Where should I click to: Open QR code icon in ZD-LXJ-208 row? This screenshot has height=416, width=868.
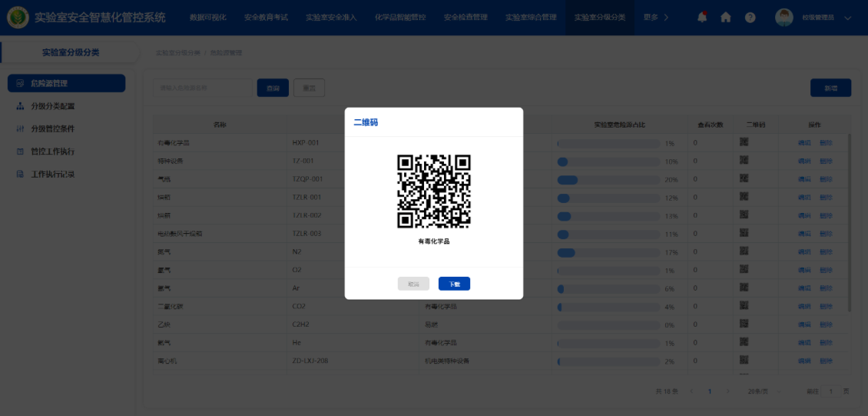(744, 361)
